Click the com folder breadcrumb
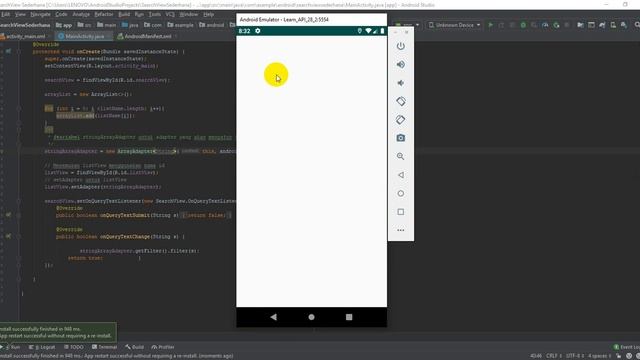 153,25
